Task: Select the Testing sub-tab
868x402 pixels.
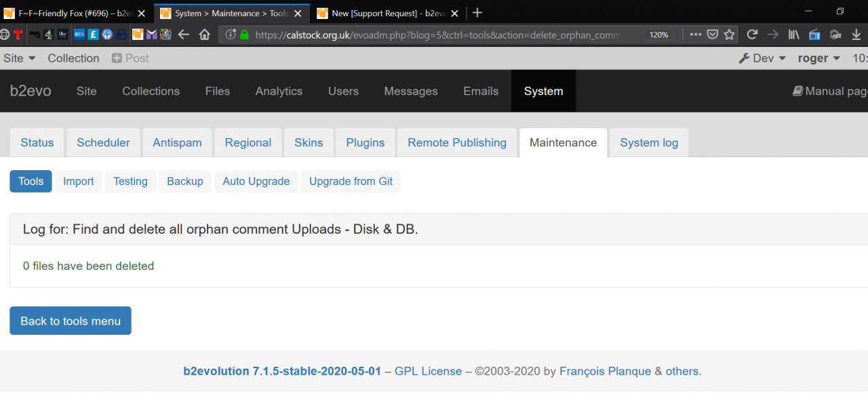Action: (130, 181)
